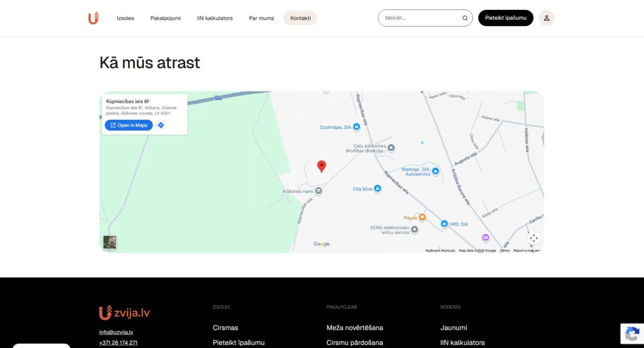Open the Pakalpojumi menu item
Viewport: 644px width, 348px height.
click(x=165, y=18)
